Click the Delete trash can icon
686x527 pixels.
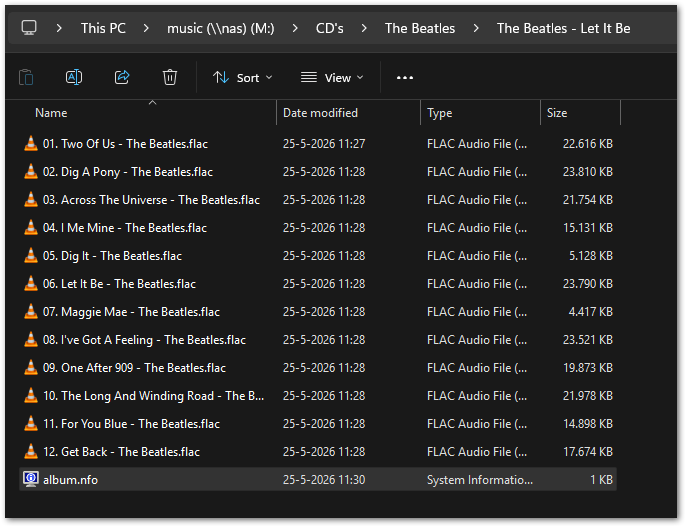click(x=170, y=77)
